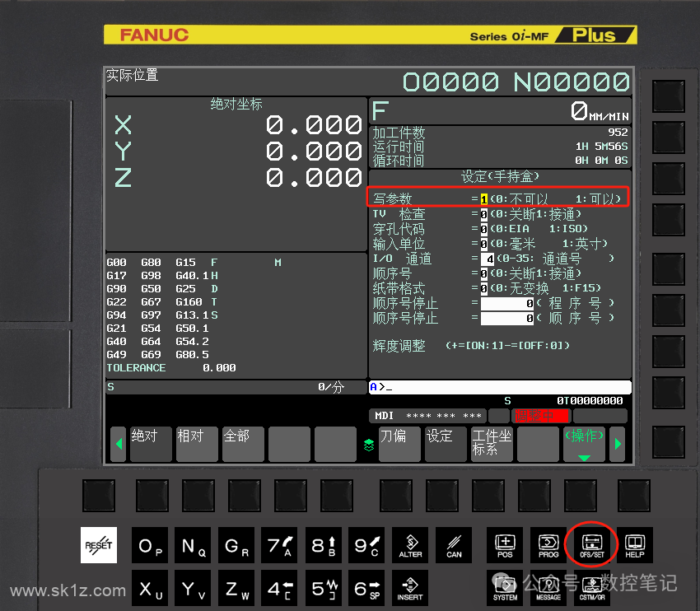Select the TV 检查 value field
The height and width of the screenshot is (611, 700).
pyautogui.click(x=484, y=214)
